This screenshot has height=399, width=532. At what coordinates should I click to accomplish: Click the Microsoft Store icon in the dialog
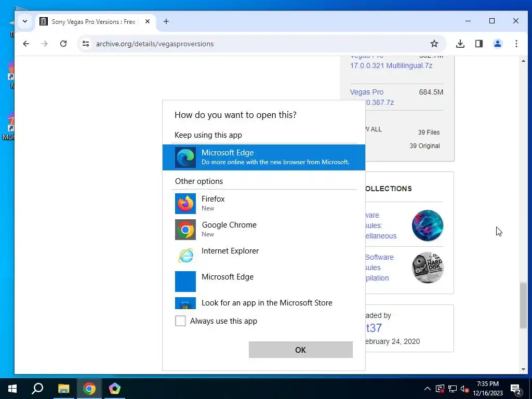pos(185,303)
